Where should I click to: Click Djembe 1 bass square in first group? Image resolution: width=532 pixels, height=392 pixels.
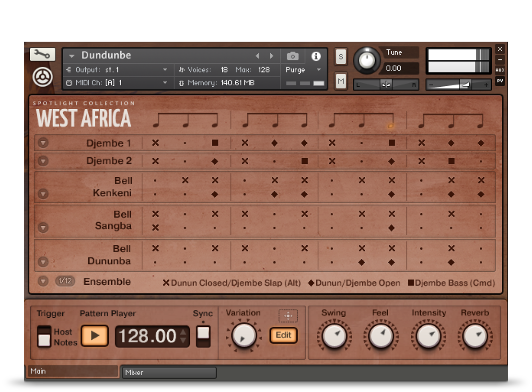215,143
